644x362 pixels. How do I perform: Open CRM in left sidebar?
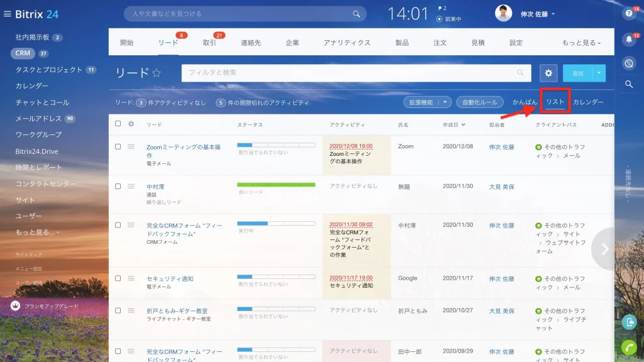pyautogui.click(x=23, y=53)
